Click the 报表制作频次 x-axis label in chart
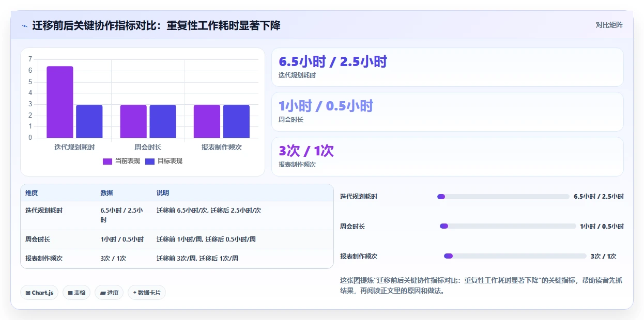644x320 pixels. pyautogui.click(x=222, y=147)
